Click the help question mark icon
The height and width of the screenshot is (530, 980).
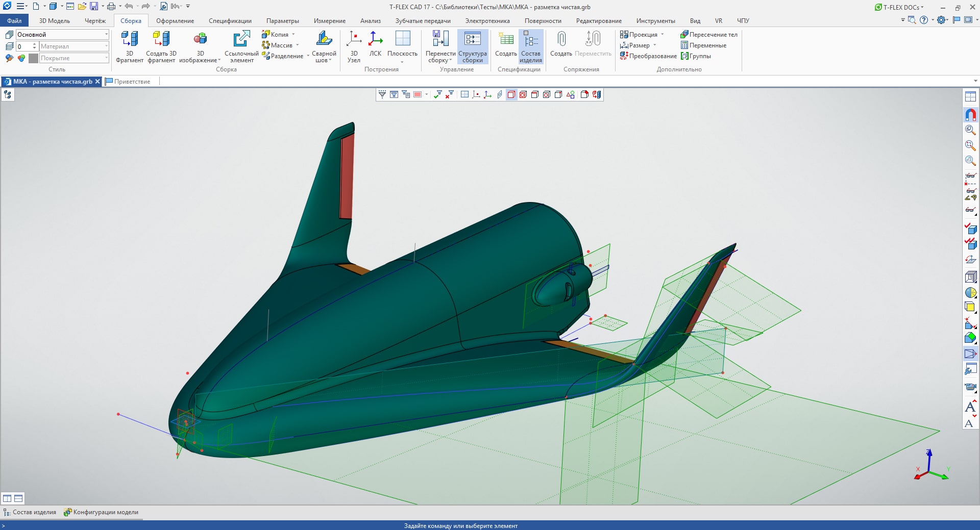[924, 20]
